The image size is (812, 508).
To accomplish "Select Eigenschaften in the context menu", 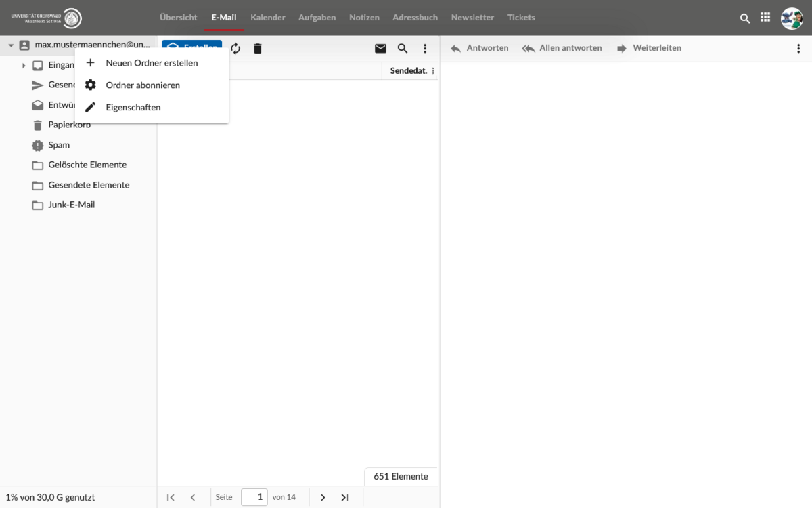I will [x=133, y=108].
